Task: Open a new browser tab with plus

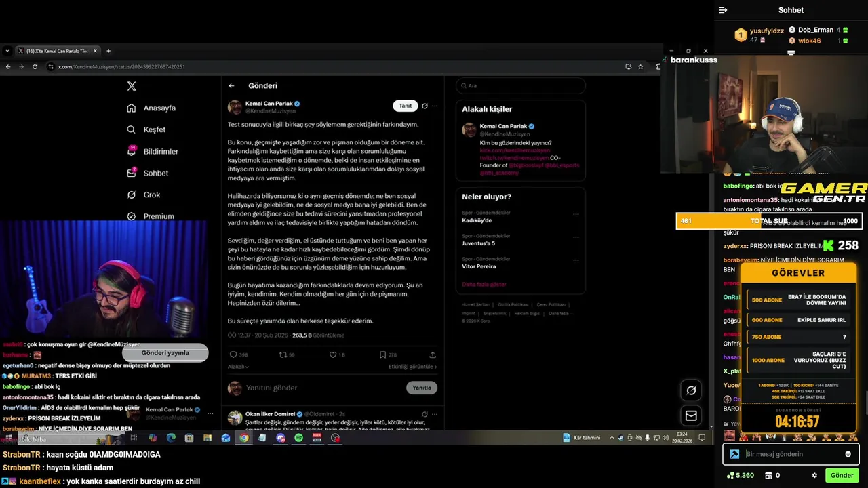Action: (108, 51)
